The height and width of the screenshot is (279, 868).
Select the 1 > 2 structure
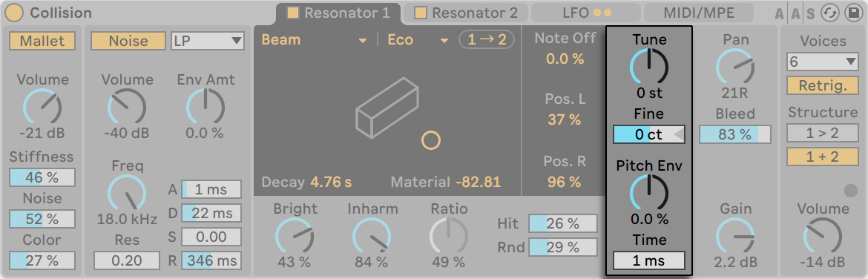[823, 133]
